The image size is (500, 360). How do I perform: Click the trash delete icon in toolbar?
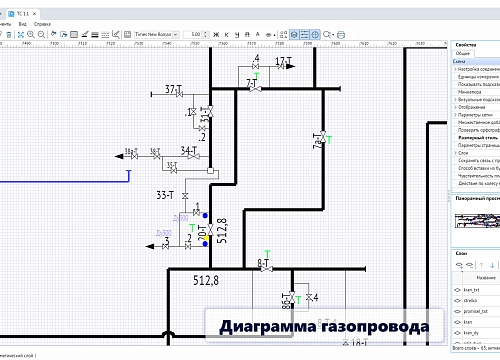(x=9, y=34)
